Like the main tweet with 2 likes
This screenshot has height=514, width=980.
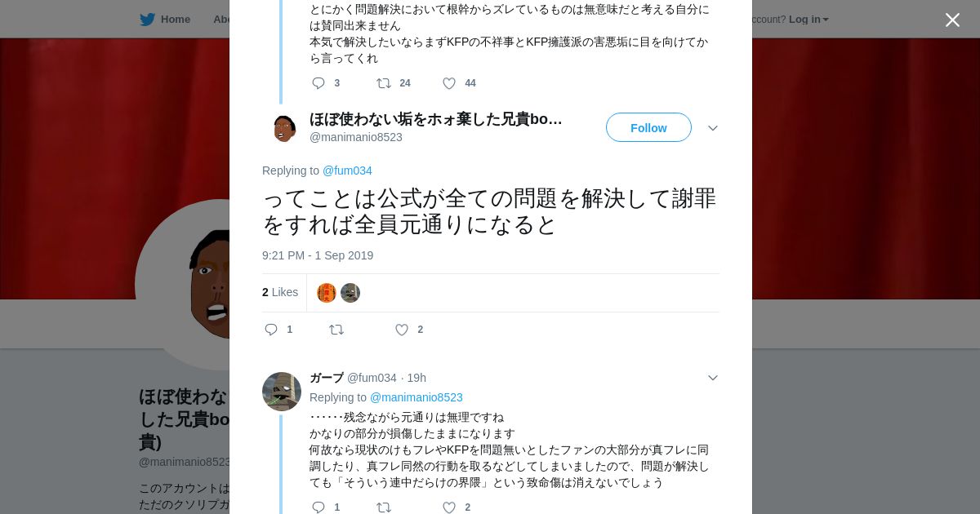click(402, 330)
